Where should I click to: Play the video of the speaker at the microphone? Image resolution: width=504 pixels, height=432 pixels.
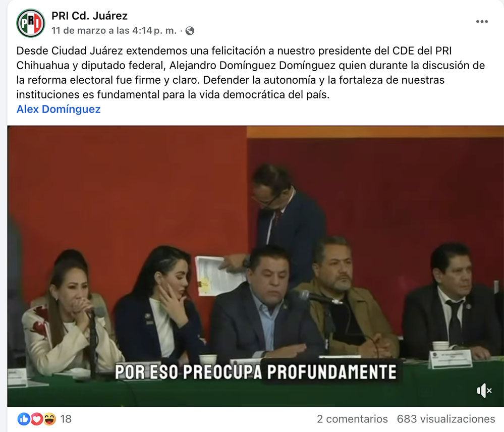(x=256, y=266)
